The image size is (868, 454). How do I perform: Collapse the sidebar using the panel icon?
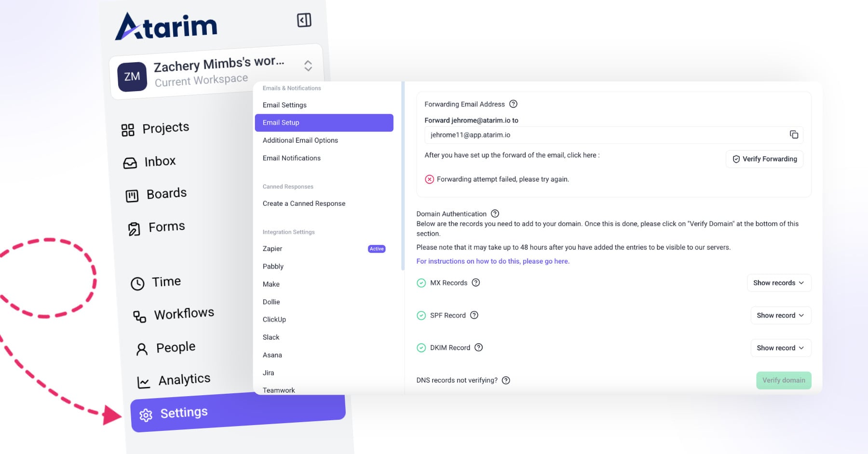304,20
